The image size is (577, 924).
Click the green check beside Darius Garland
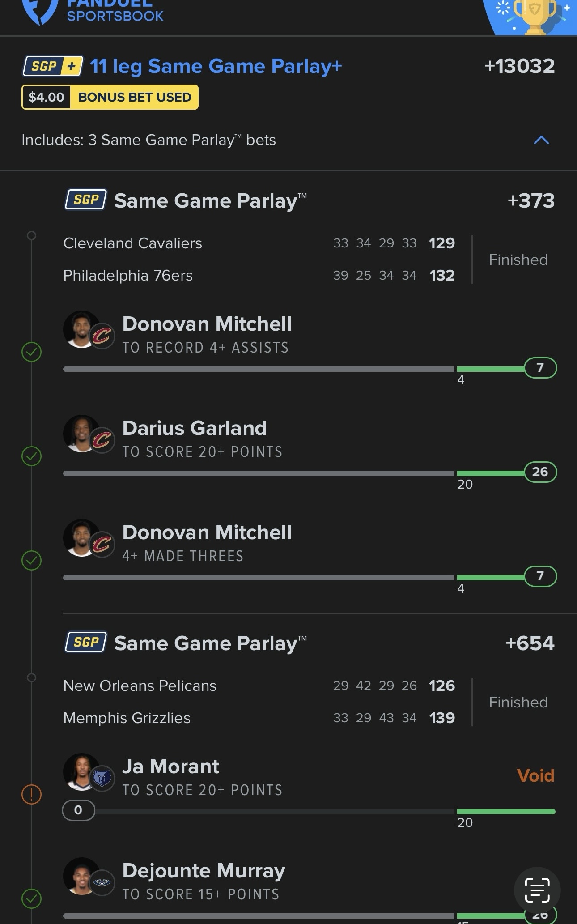coord(32,456)
